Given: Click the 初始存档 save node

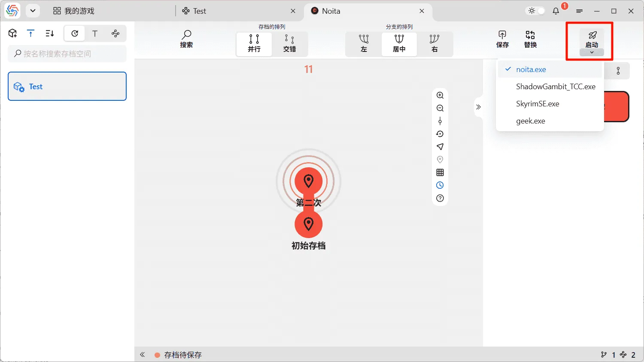Looking at the screenshot, I should pyautogui.click(x=308, y=224).
